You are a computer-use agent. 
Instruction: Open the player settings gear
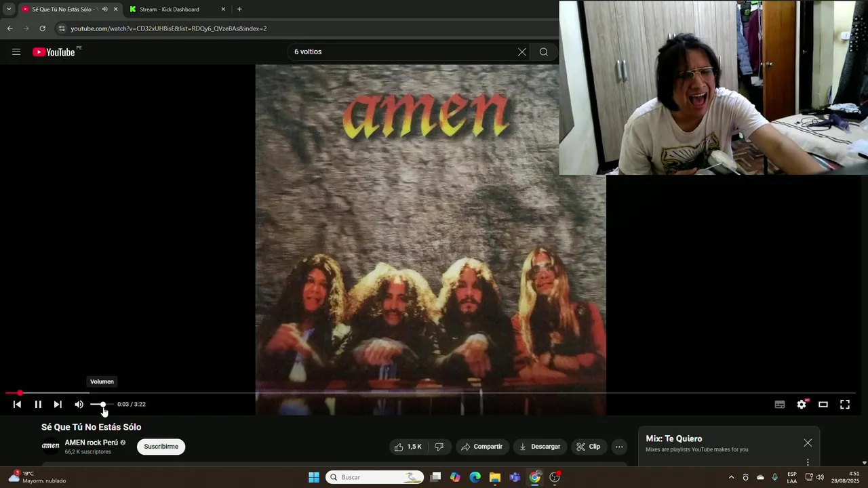[802, 405]
